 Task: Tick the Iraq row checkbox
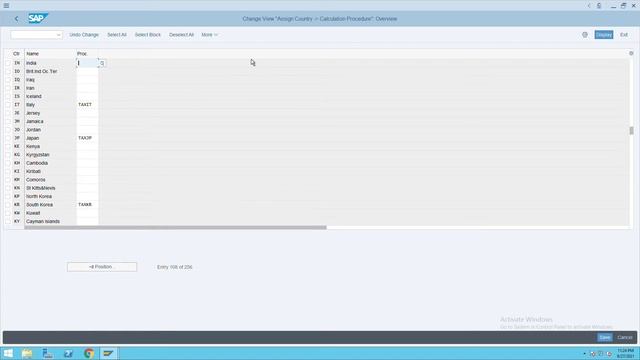[8, 80]
